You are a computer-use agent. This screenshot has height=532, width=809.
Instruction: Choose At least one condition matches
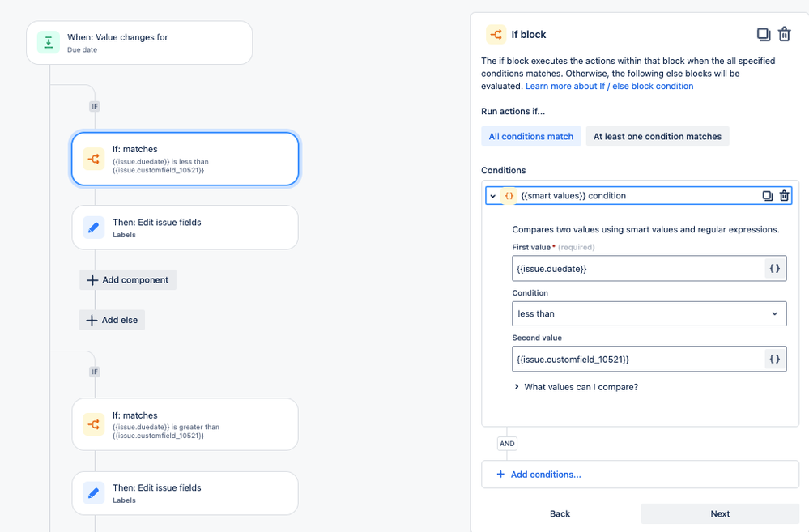coord(658,136)
